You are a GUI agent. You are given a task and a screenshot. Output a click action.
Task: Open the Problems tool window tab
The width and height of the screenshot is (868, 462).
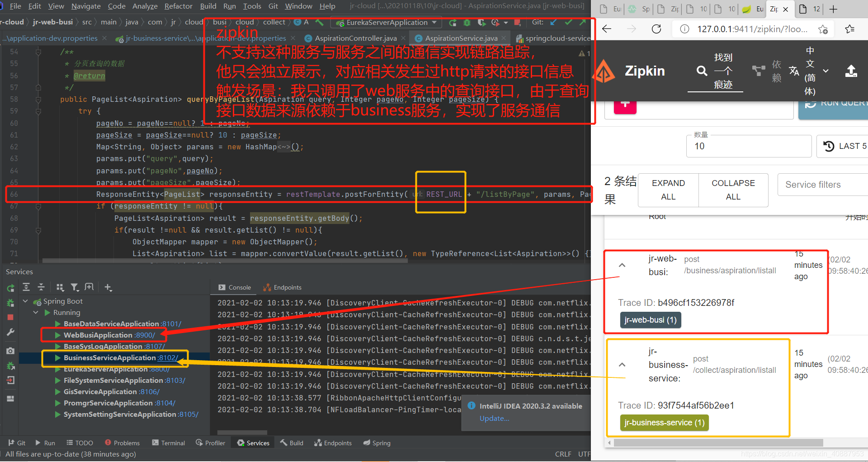point(122,443)
